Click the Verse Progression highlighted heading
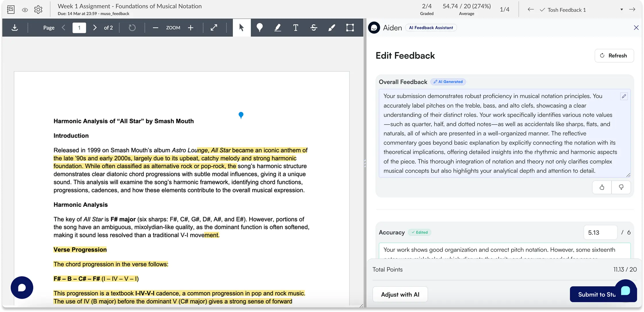The image size is (644, 312). click(x=80, y=250)
